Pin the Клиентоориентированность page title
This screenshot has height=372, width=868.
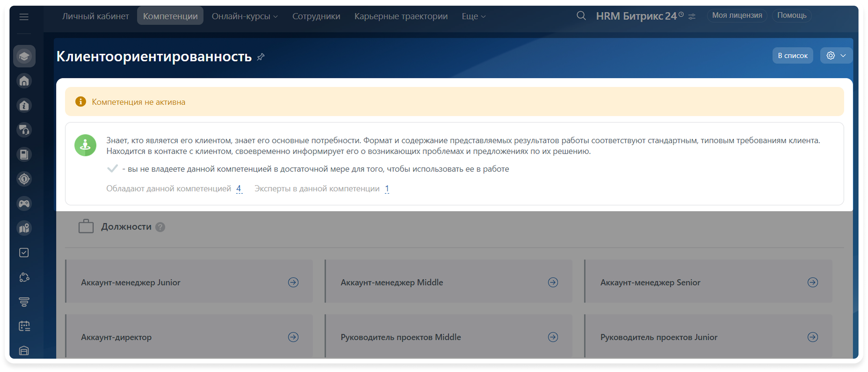(260, 57)
